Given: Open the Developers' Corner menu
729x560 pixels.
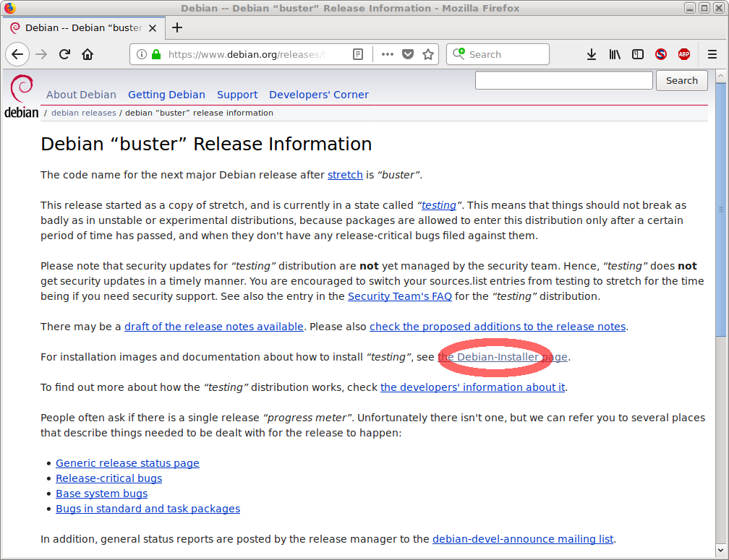Looking at the screenshot, I should coord(319,95).
